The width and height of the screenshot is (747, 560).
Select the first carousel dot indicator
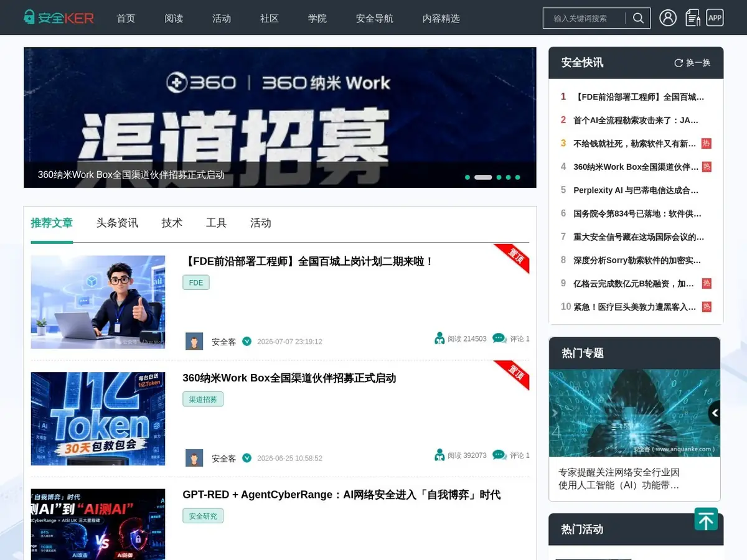[467, 177]
